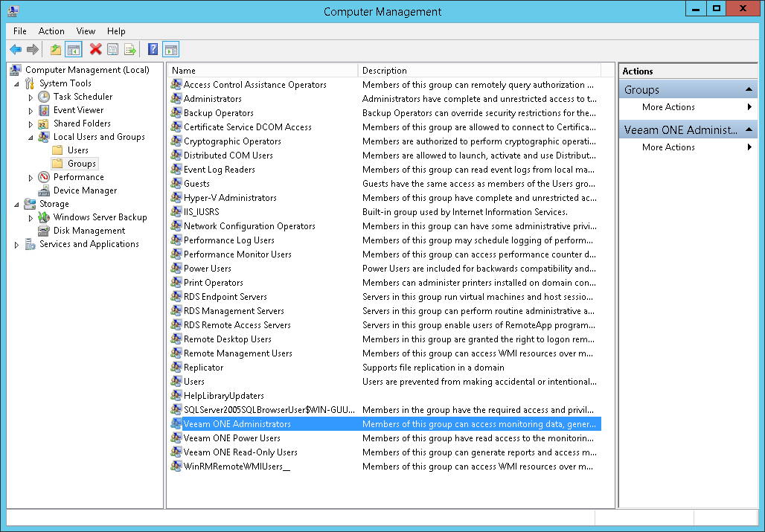Viewport: 765px width, 532px height.
Task: Click the Storage icon in tree
Action: tap(30, 204)
